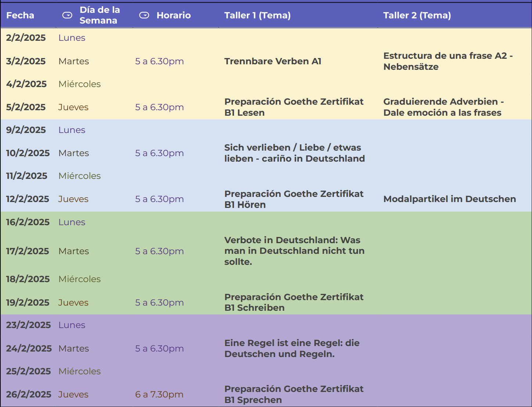Select Estructura de una frase A2 cell
The image size is (532, 407).
pyautogui.click(x=447, y=61)
